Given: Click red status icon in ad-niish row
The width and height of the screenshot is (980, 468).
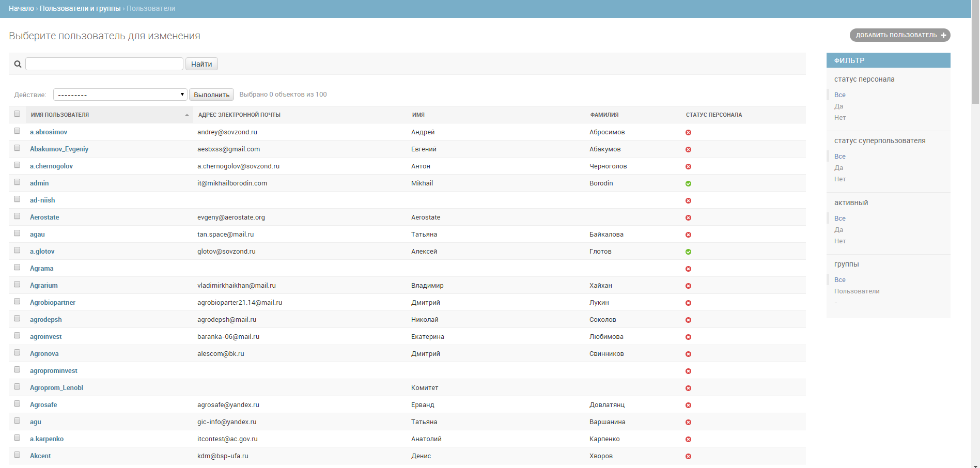Looking at the screenshot, I should (688, 201).
